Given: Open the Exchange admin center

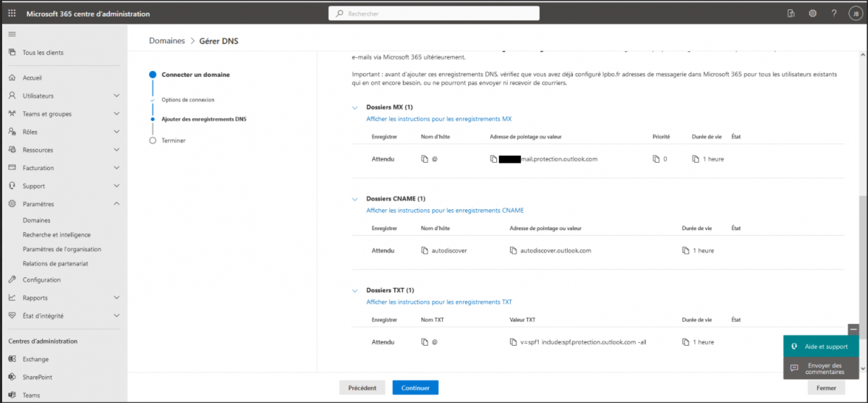Looking at the screenshot, I should [x=35, y=359].
